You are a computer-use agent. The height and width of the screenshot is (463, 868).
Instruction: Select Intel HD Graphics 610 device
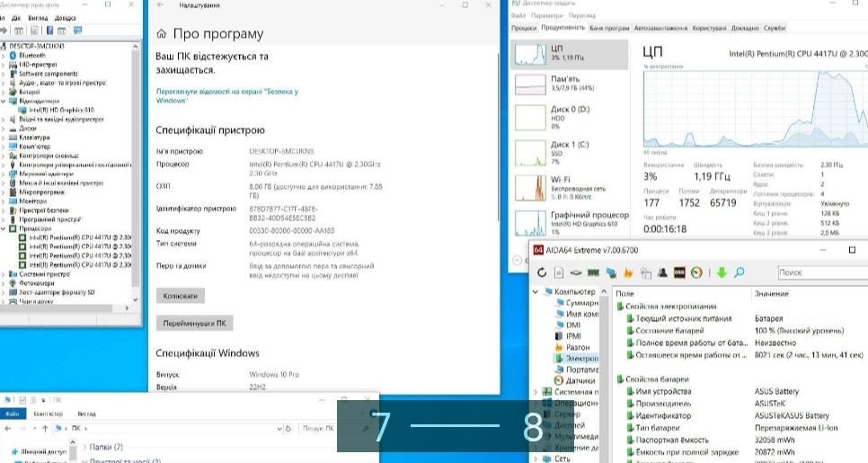coord(66,111)
